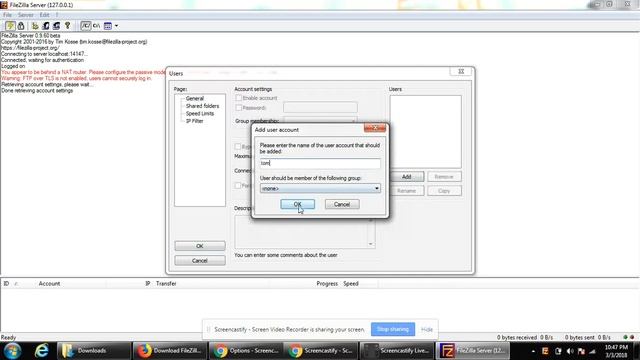Confirm Add user account with OK
Viewport: 640px width, 360px height.
(x=298, y=204)
